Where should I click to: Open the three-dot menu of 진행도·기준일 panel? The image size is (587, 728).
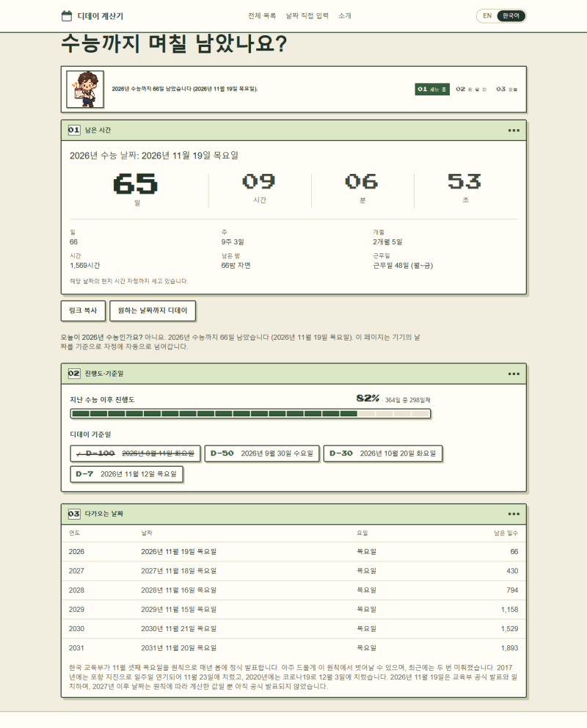coord(514,374)
